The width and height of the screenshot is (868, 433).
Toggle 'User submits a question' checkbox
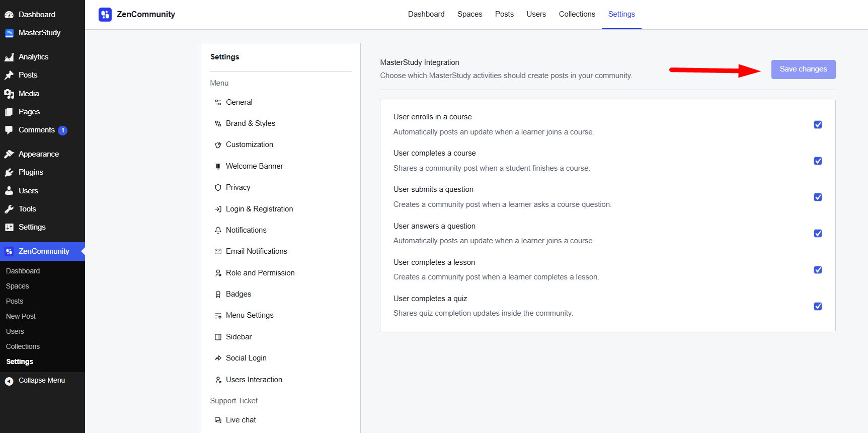coord(818,197)
